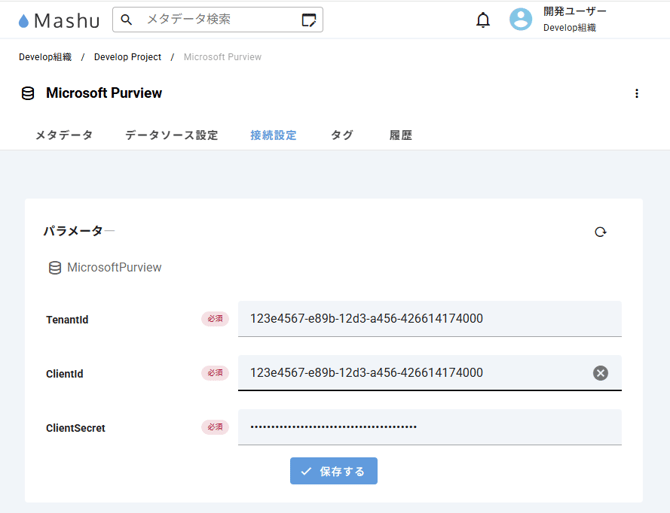Click the refresh parameters icon

600,232
